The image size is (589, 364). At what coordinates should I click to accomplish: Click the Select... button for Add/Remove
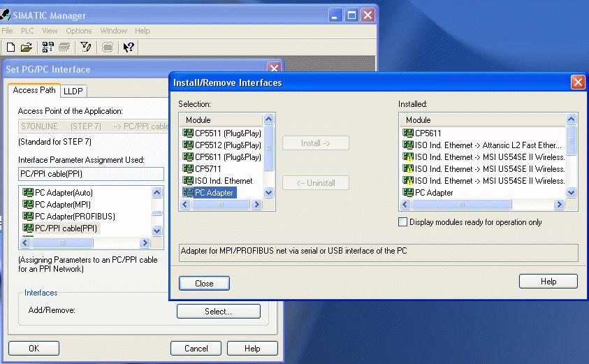pyautogui.click(x=218, y=312)
